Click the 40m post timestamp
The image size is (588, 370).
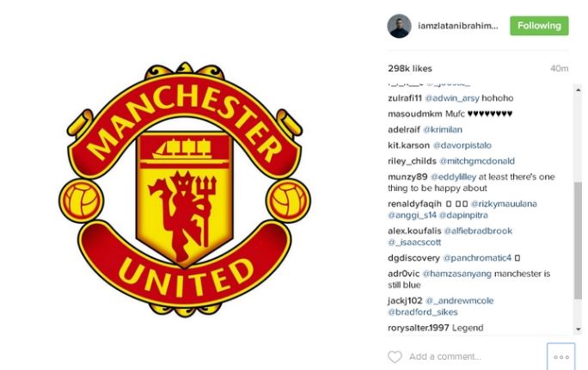559,69
